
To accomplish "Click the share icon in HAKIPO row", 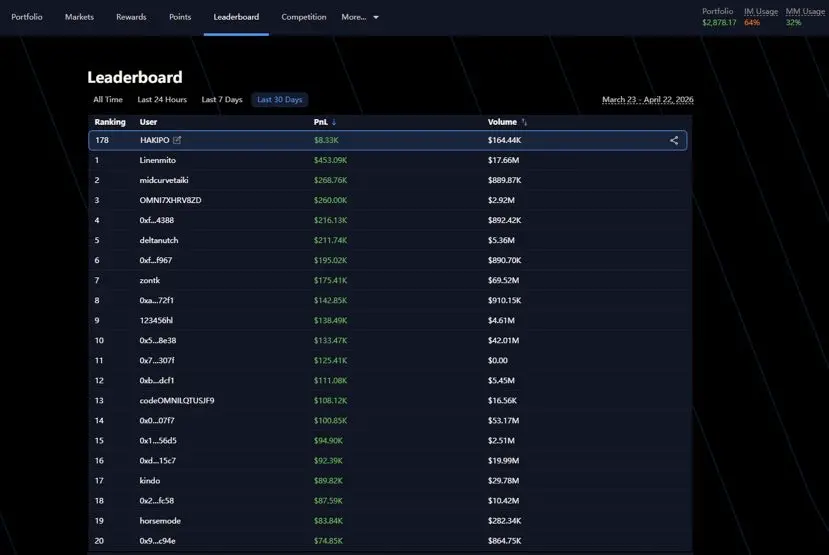I will [674, 140].
